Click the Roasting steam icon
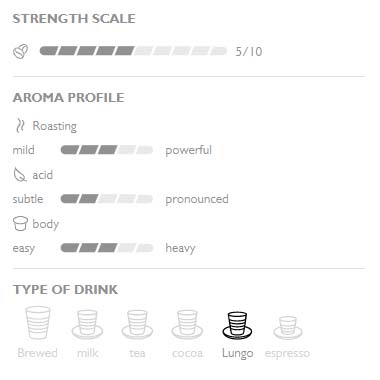380x380 pixels. click(20, 126)
